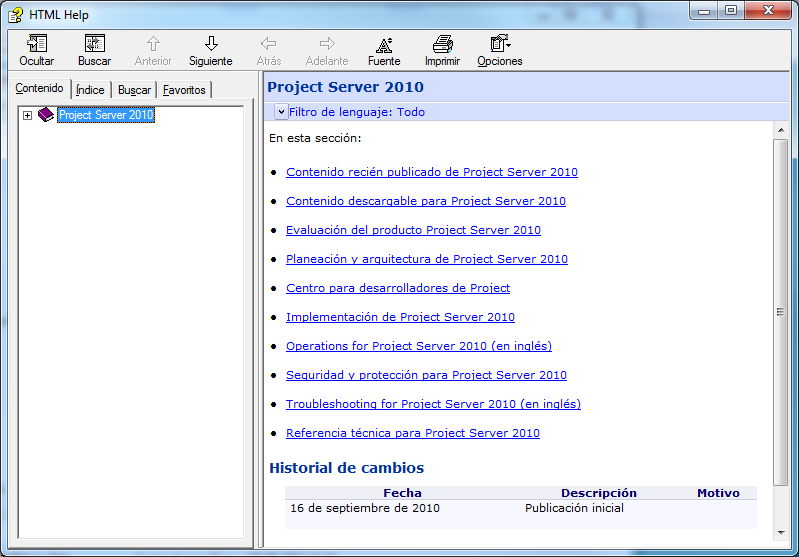Click the 16 de septiembre de 2010 cell

365,508
